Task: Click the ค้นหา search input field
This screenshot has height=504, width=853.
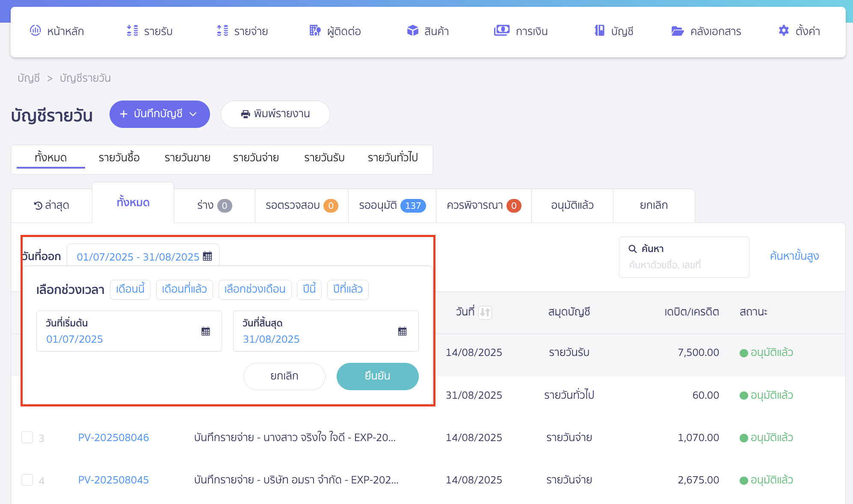Action: point(684,264)
